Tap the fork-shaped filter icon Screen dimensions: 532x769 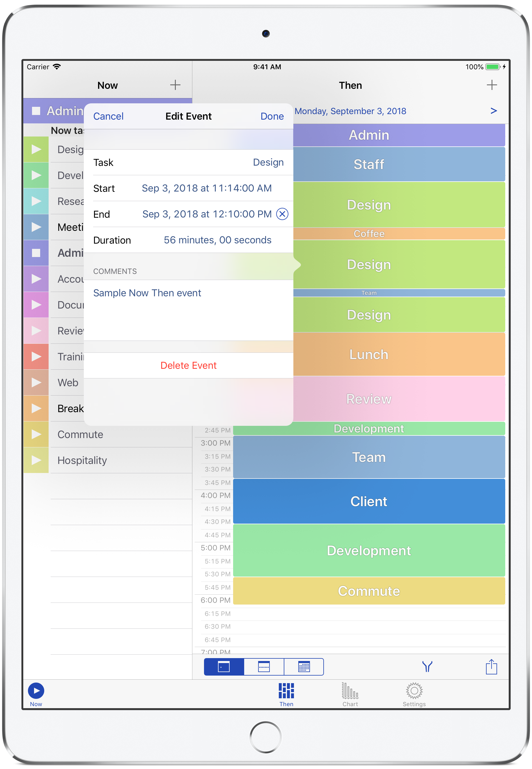pyautogui.click(x=427, y=667)
